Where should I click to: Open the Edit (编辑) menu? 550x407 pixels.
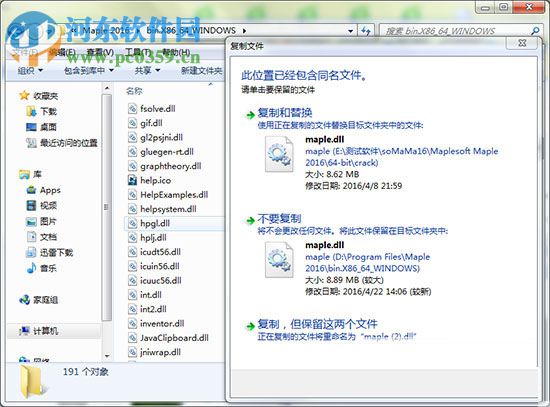pyautogui.click(x=62, y=53)
